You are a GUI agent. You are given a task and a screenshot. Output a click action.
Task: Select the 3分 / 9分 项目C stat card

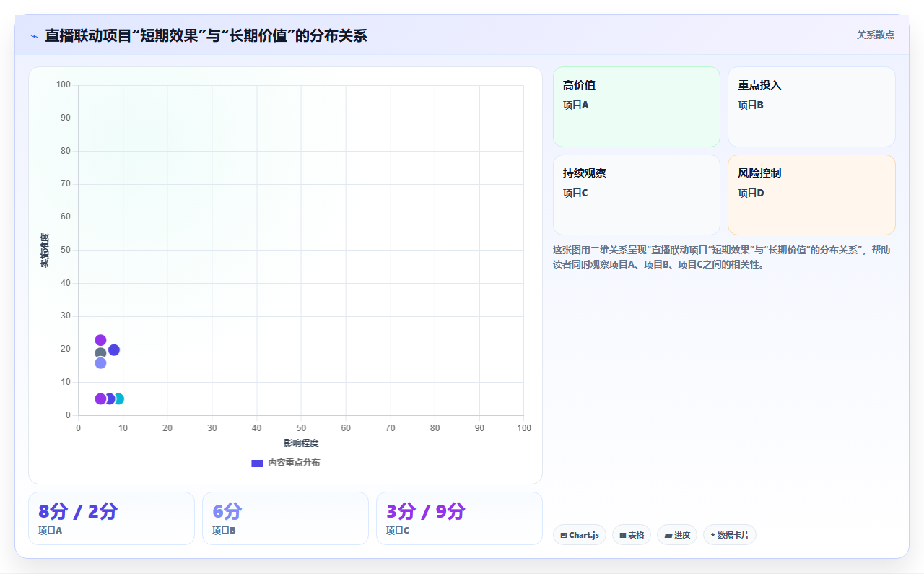[459, 518]
